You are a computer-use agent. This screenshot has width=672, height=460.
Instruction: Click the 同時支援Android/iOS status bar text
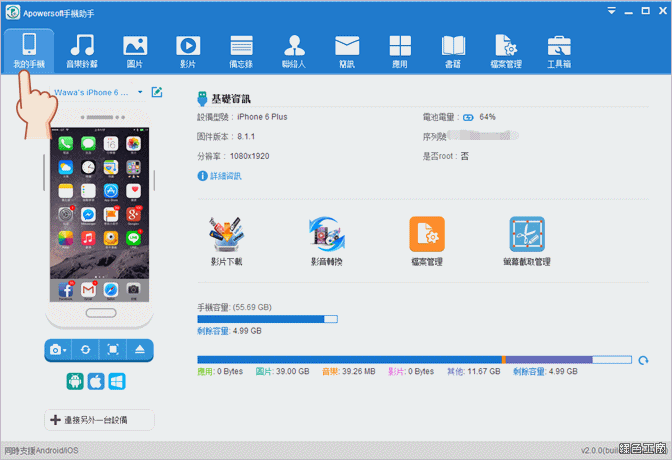click(42, 451)
